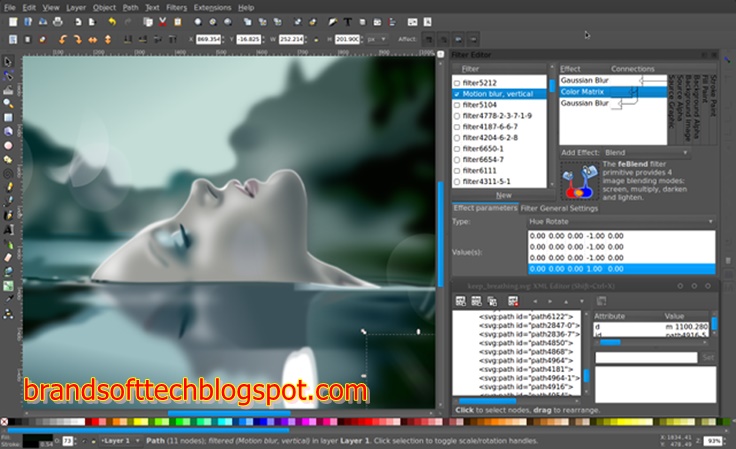Open the Filters menu
Screen dimensions: 736x449
click(x=176, y=8)
